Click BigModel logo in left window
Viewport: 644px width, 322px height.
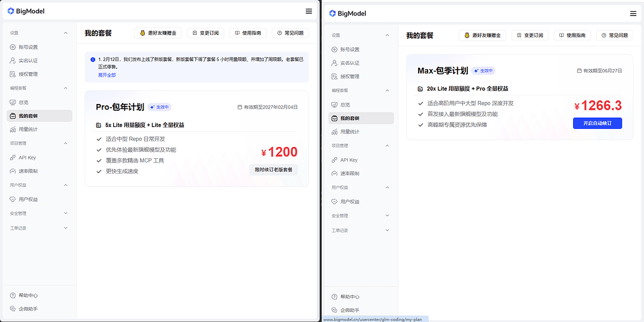26,11
